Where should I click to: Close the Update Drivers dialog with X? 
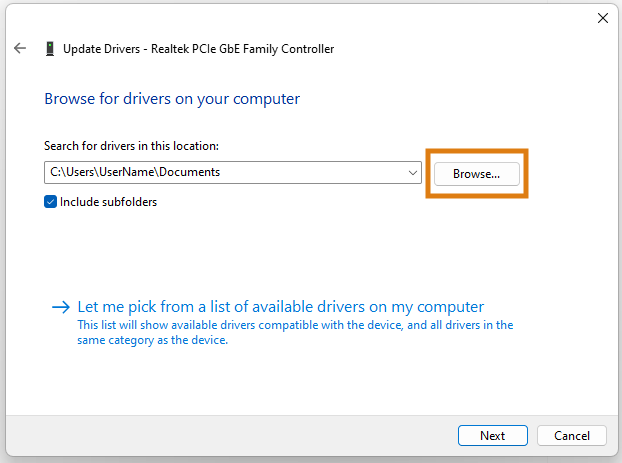click(x=603, y=18)
